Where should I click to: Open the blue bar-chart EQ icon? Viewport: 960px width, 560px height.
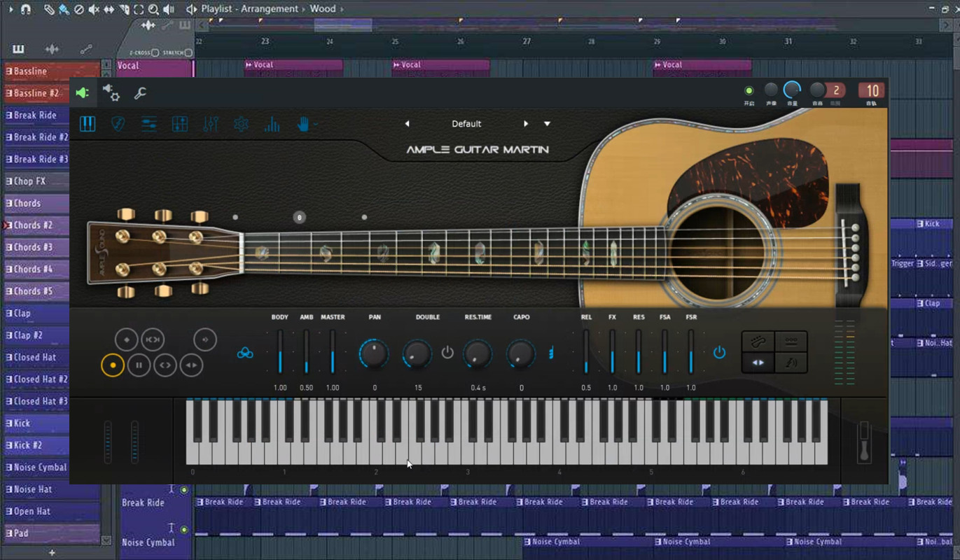click(x=272, y=125)
